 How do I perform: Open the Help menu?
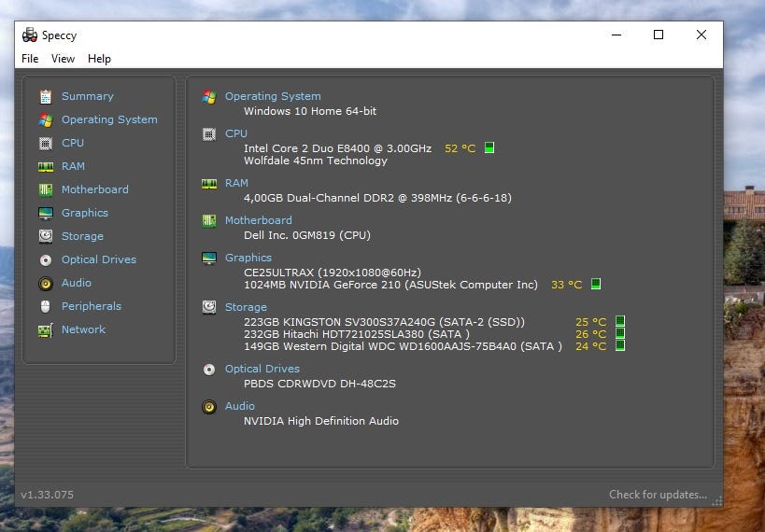(99, 59)
